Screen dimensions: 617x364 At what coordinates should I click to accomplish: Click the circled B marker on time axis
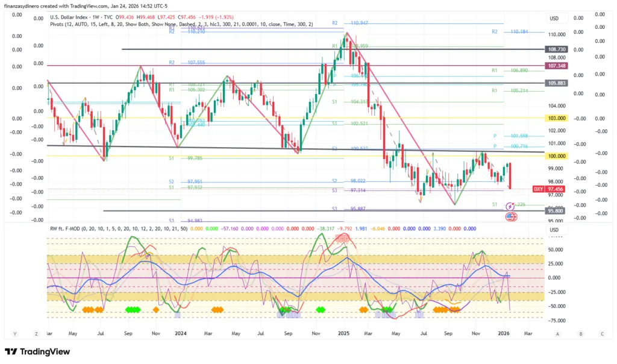(580, 333)
